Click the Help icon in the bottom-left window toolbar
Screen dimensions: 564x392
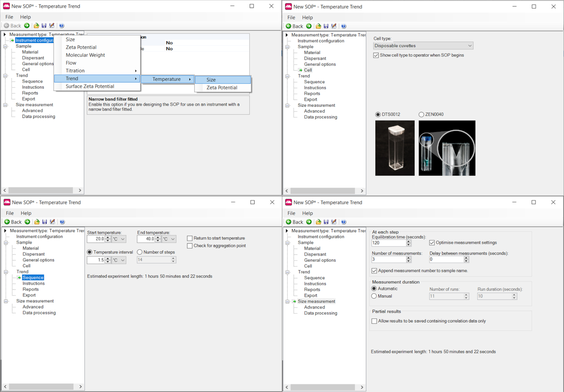point(62,222)
